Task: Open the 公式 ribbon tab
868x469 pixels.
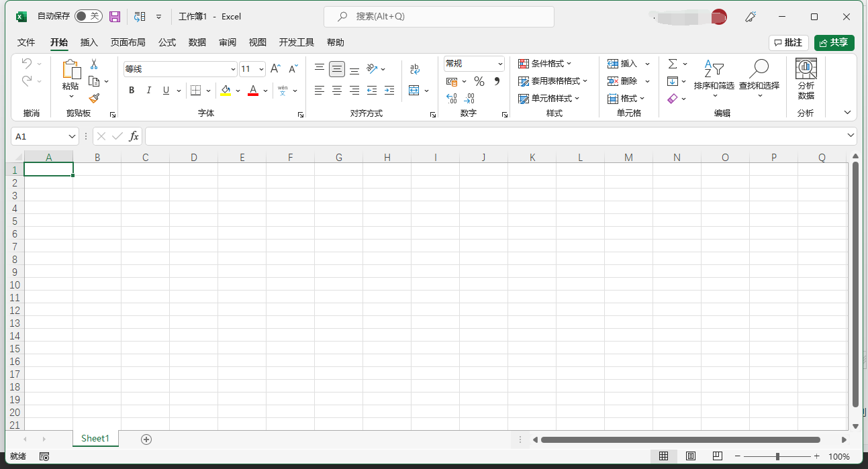Action: (x=167, y=42)
